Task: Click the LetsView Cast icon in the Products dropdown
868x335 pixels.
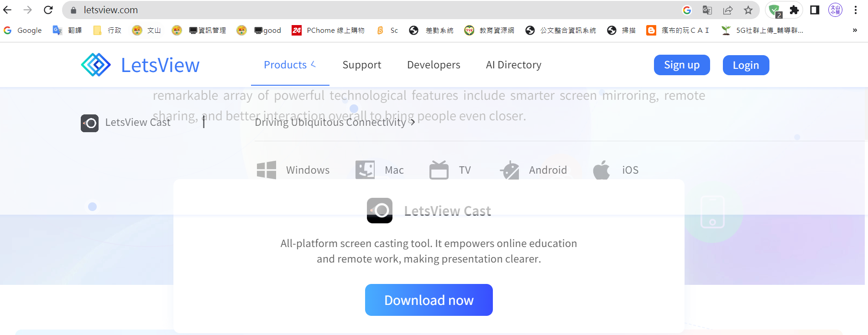Action: point(90,123)
